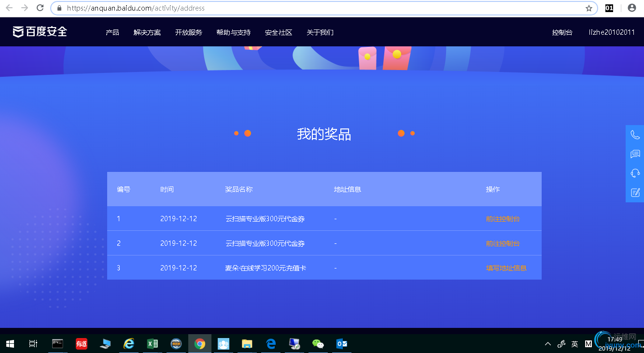Open Excel from taskbar

pyautogui.click(x=152, y=344)
